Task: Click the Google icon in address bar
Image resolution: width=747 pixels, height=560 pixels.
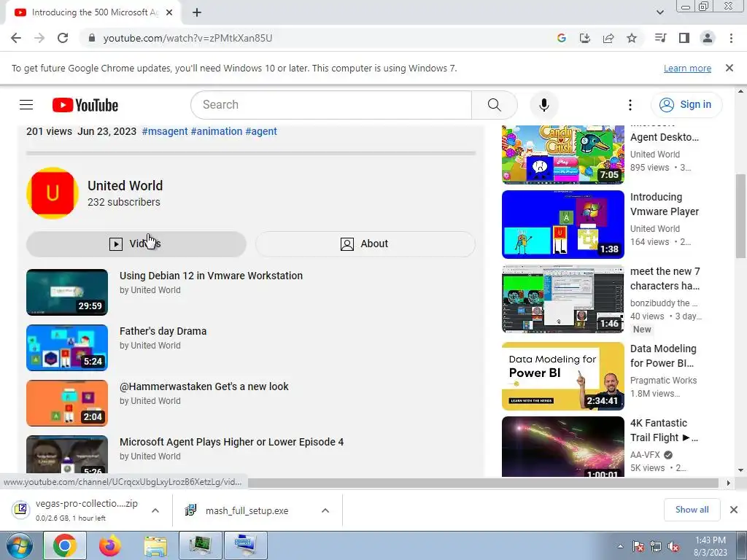Action: pos(561,38)
